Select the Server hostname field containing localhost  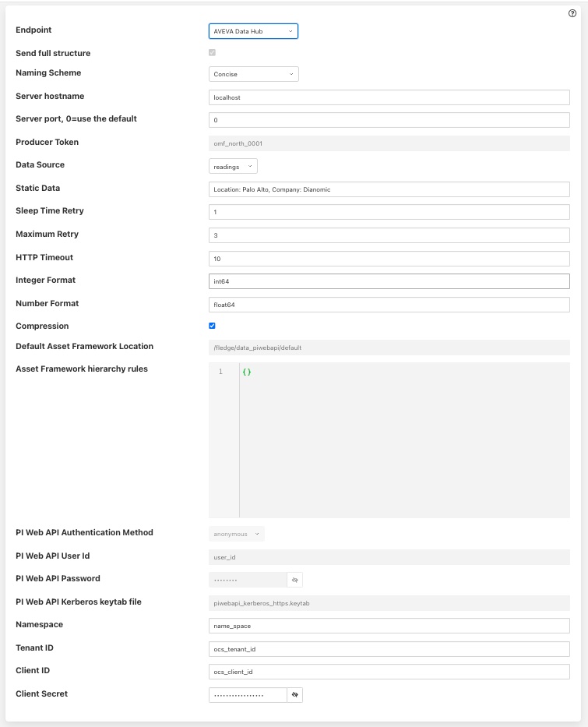coord(388,97)
